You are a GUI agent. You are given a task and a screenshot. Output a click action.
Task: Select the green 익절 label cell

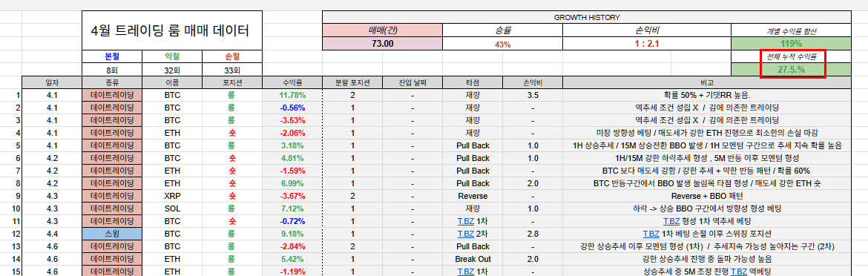[x=172, y=56]
